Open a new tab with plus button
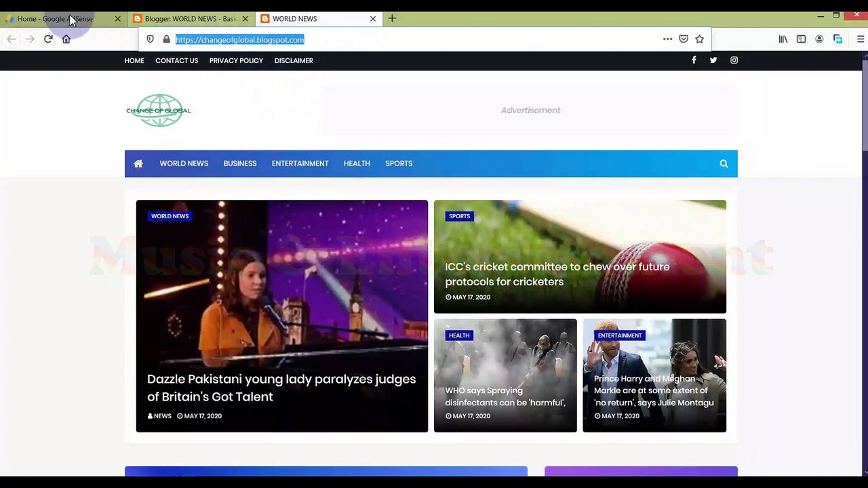The height and width of the screenshot is (488, 868). point(392,18)
